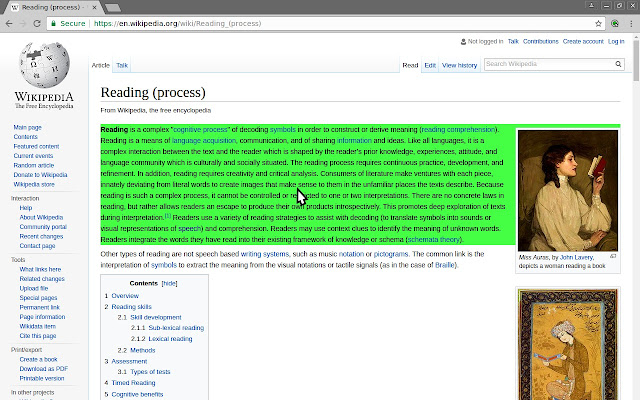The image size is (640, 400).
Task: Click What links here
Action: [40, 269]
